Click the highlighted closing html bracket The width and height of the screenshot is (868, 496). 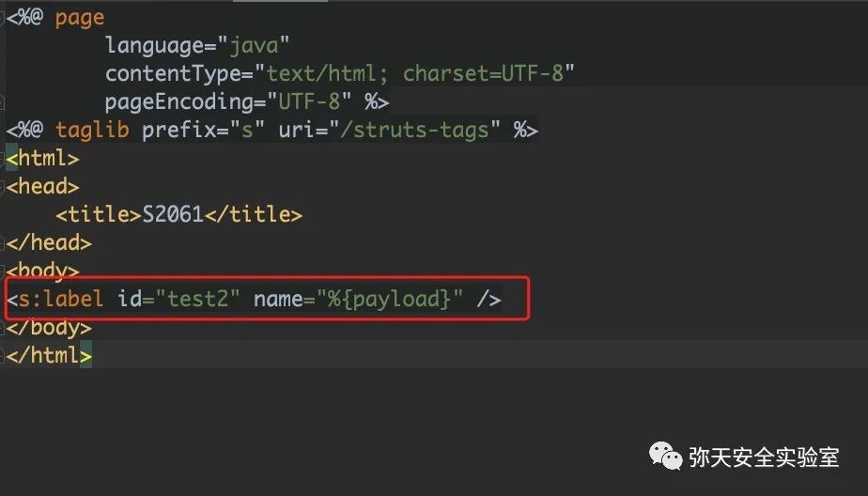[x=85, y=355]
